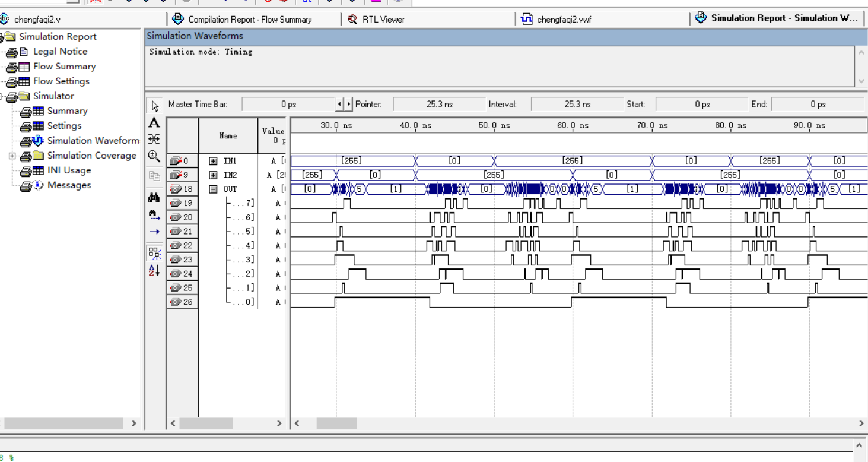Click the waveform horizontal scrollbar thumb
This screenshot has height=462, width=868.
[336, 423]
